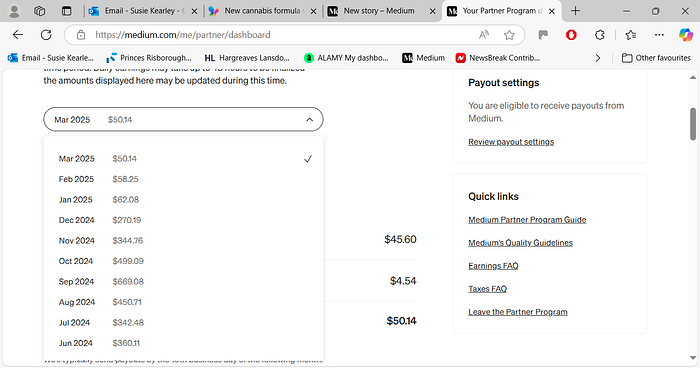Select Dec 2024 $270.19 from list
The height and width of the screenshot is (368, 700).
coord(183,220)
